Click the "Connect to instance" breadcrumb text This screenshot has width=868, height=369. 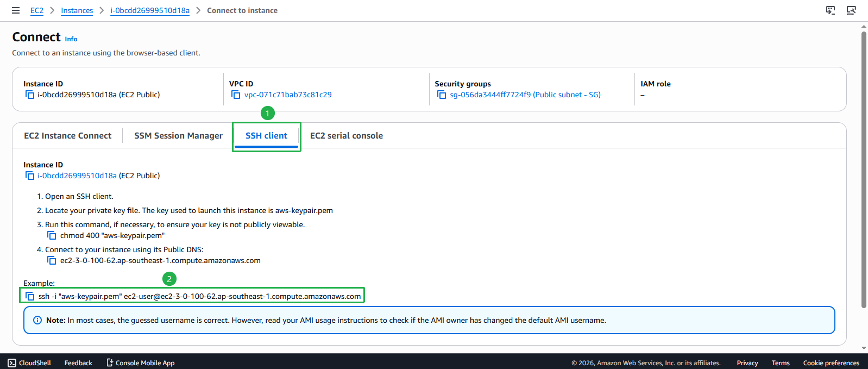tap(242, 10)
